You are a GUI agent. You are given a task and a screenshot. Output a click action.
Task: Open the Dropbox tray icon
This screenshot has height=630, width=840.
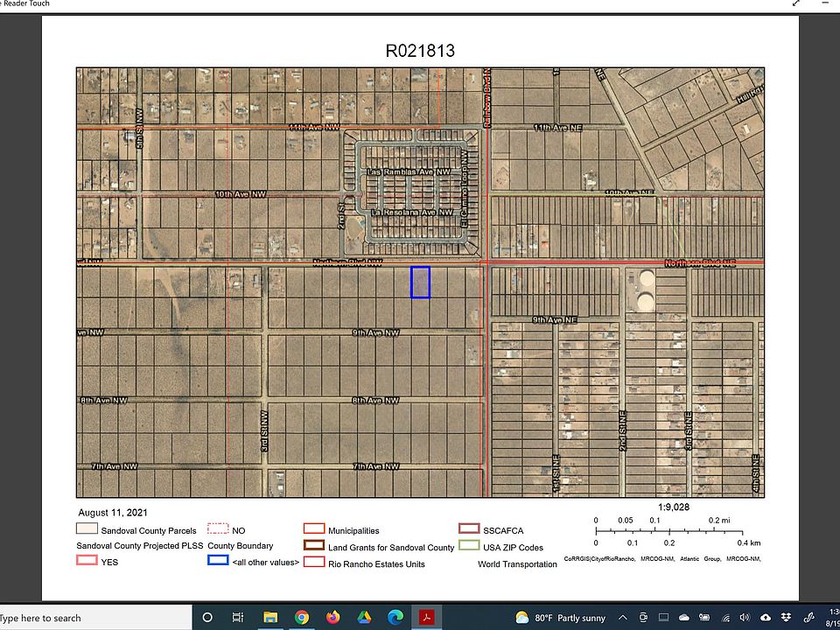click(x=785, y=618)
